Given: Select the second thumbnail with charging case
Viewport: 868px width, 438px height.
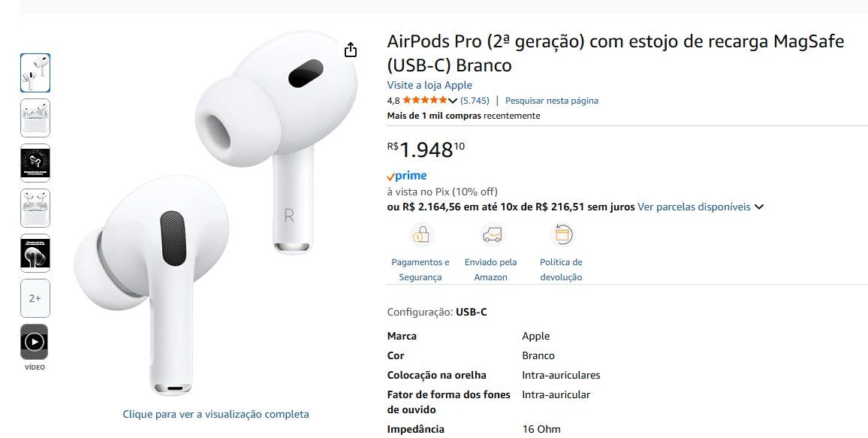Looking at the screenshot, I should [x=35, y=118].
